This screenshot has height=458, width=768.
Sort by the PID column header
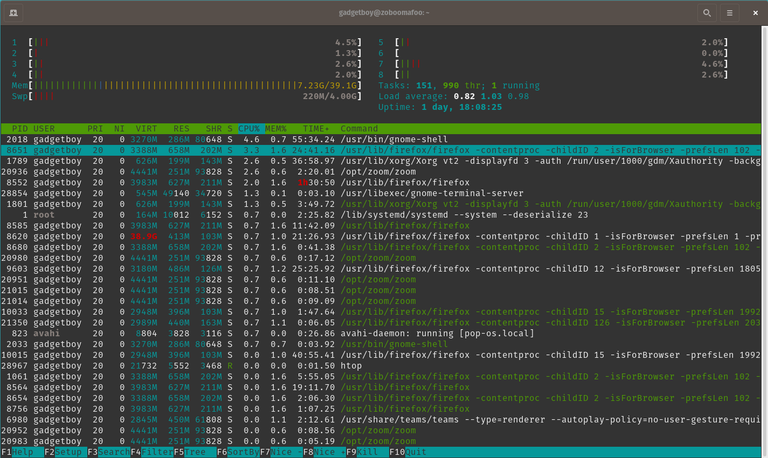pyautogui.click(x=20, y=129)
